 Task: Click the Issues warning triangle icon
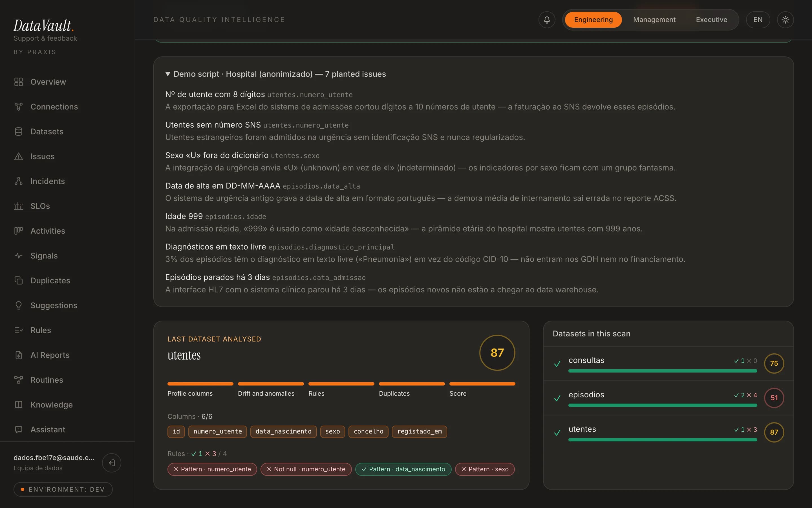[x=18, y=157]
